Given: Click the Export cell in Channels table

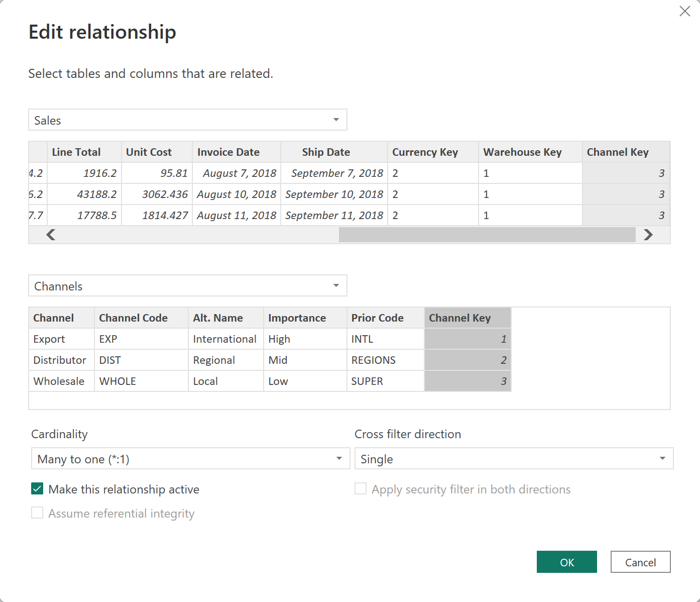Looking at the screenshot, I should click(61, 339).
